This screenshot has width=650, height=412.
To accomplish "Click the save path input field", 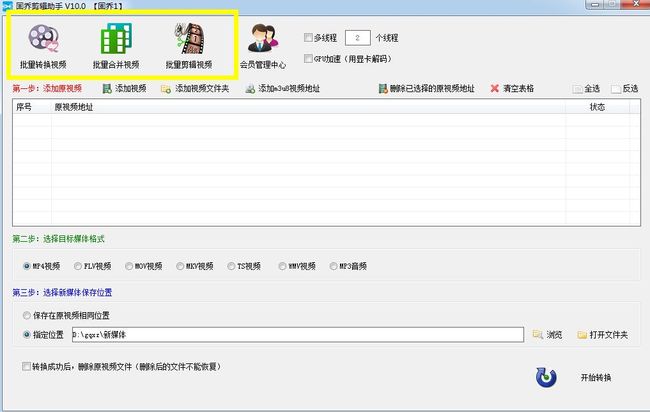I will (298, 334).
